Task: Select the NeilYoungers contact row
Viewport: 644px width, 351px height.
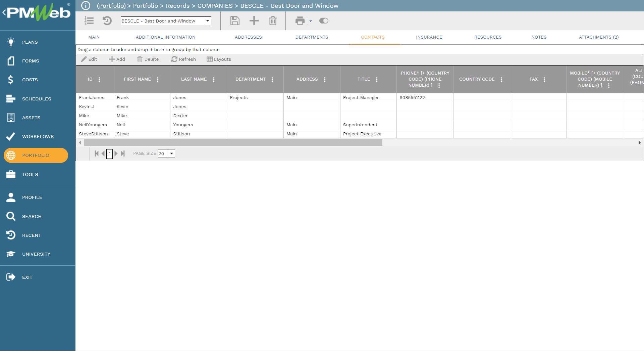Action: [x=360, y=125]
